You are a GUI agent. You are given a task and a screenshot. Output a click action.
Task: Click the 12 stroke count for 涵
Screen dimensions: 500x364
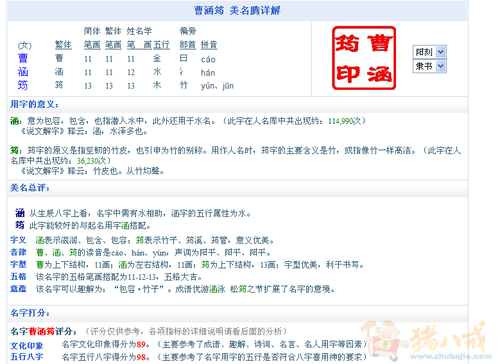pyautogui.click(x=131, y=73)
